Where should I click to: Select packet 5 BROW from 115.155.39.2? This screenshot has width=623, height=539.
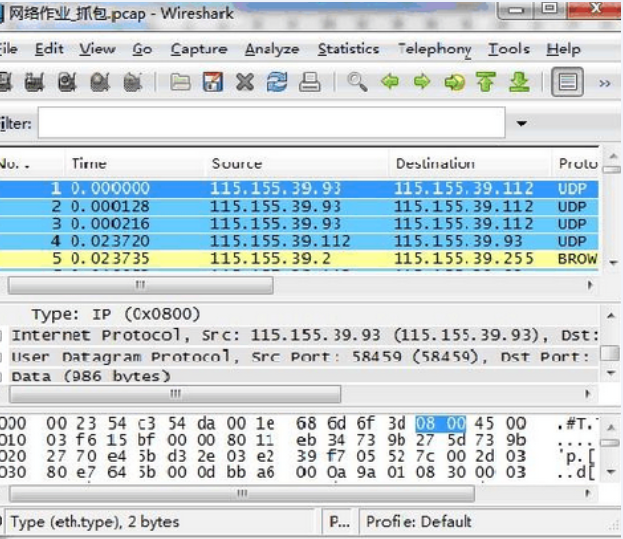299,259
